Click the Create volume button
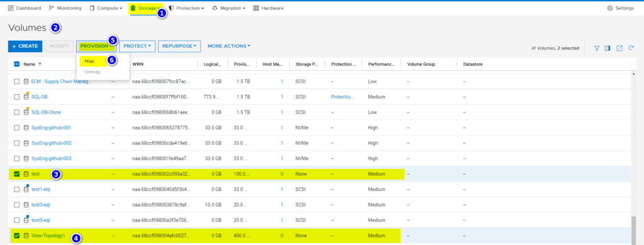This screenshot has width=644, height=245. point(25,46)
